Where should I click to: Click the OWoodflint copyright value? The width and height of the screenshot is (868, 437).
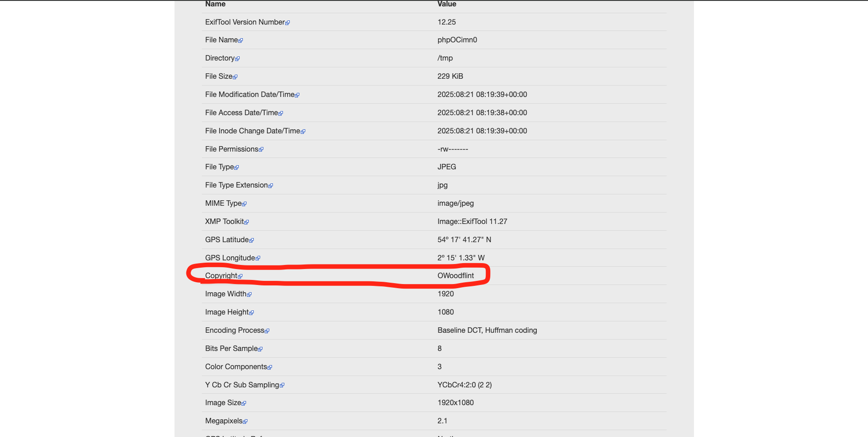(x=455, y=275)
